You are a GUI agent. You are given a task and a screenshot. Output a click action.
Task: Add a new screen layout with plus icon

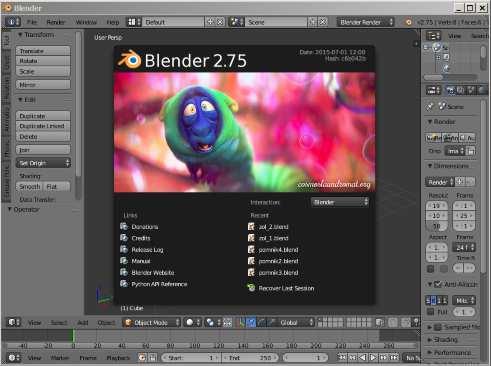(210, 22)
